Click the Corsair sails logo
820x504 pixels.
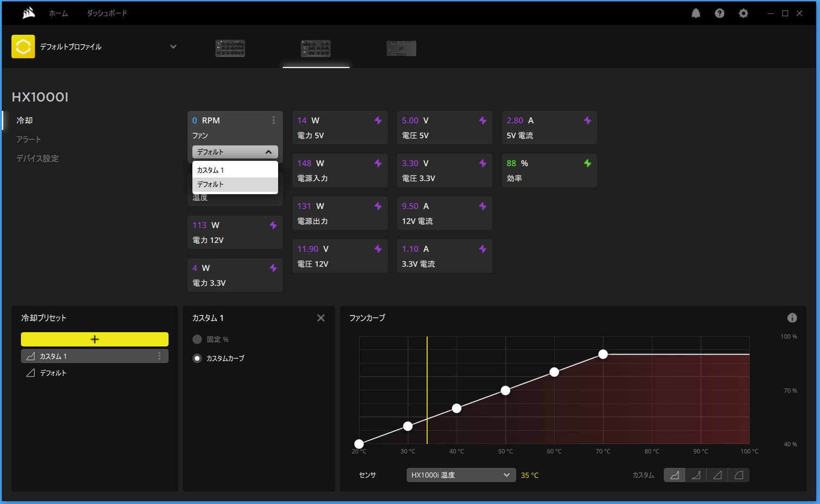(29, 13)
